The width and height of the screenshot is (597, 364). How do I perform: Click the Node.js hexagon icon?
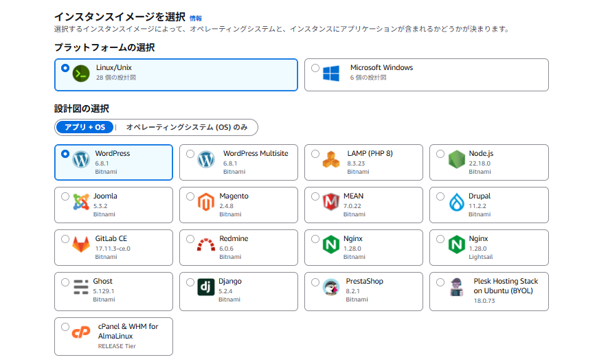click(x=456, y=159)
